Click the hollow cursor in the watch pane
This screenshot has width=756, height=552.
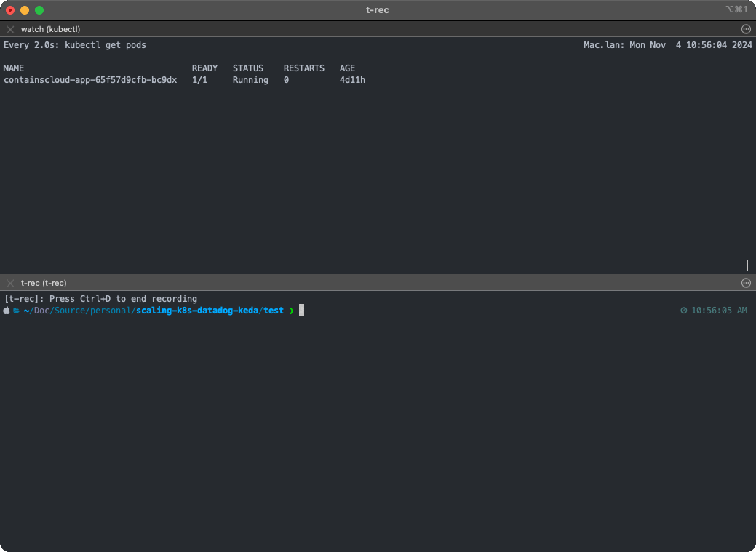pyautogui.click(x=749, y=265)
